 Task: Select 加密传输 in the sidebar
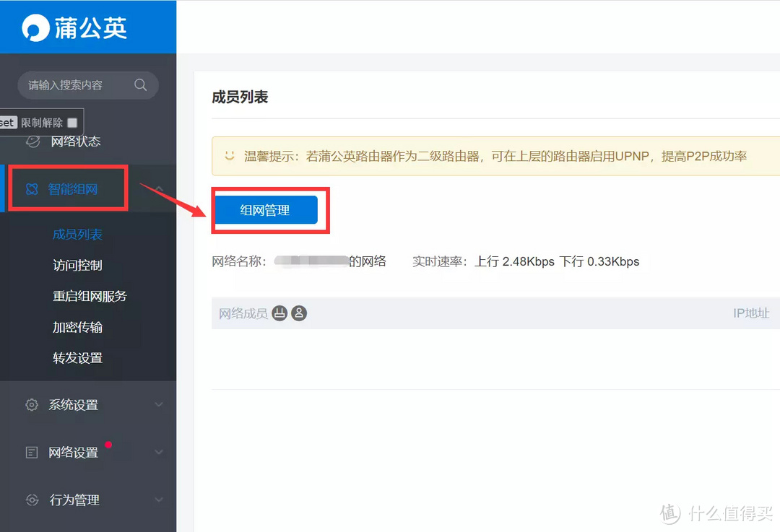(x=77, y=327)
